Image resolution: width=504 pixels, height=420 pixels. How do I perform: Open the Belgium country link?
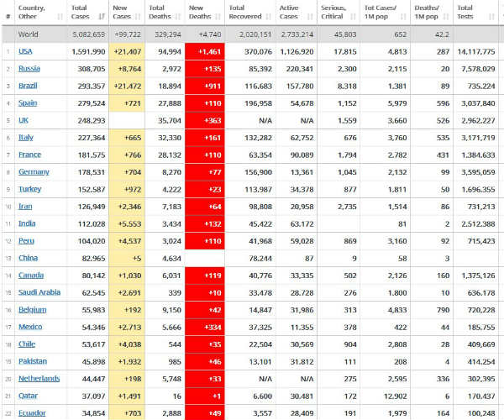[33, 310]
